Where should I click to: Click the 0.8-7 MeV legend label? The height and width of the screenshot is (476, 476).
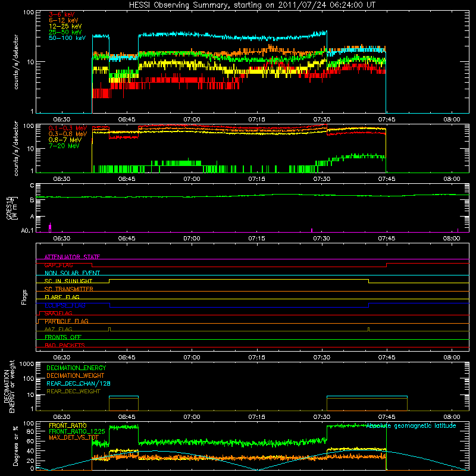pos(65,140)
